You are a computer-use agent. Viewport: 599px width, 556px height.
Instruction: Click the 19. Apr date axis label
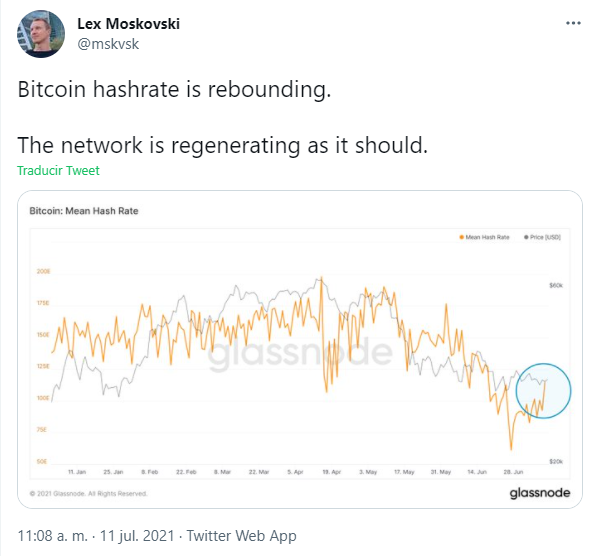[331, 472]
